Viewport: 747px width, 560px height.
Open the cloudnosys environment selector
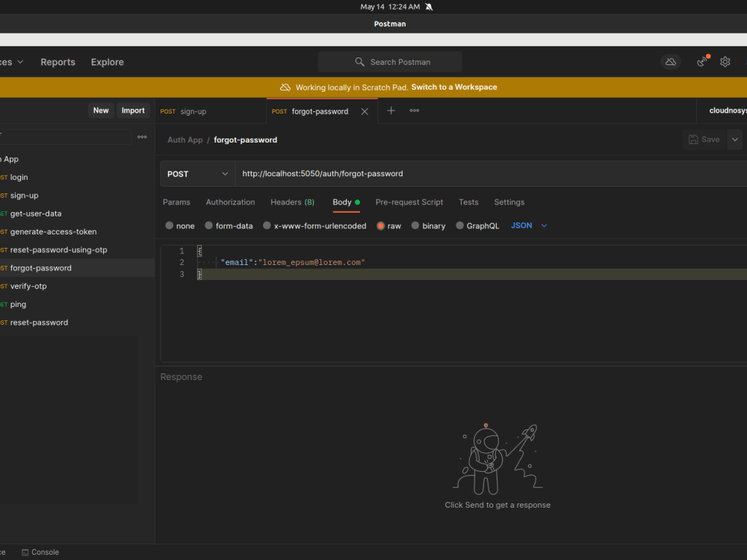(727, 111)
